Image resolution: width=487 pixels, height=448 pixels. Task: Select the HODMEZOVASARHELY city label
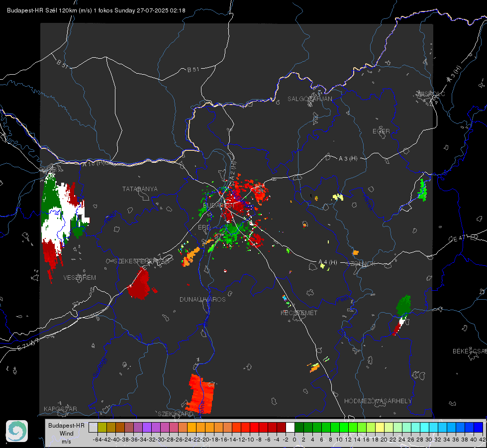(378, 401)
